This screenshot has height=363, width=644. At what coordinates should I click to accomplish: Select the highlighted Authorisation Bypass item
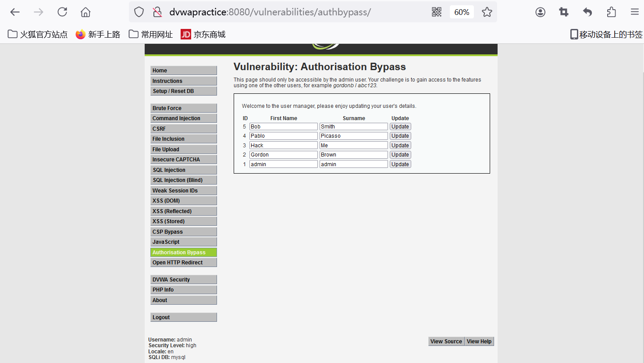click(x=184, y=253)
